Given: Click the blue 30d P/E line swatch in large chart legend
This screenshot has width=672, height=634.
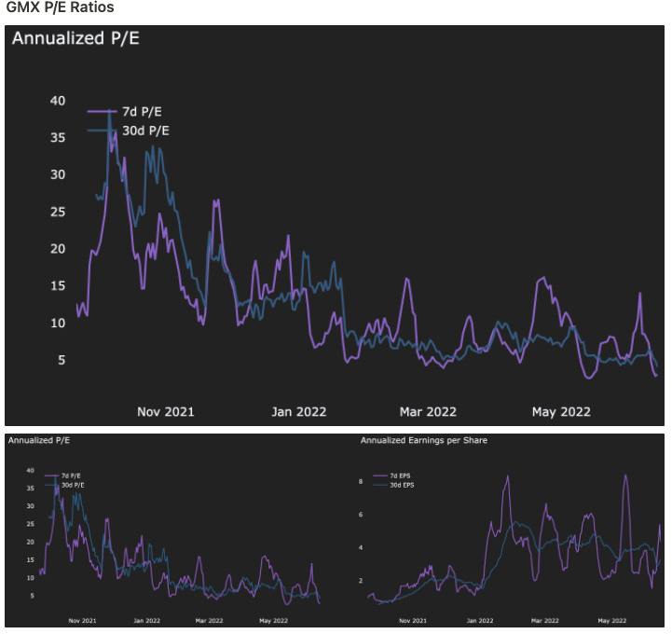Looking at the screenshot, I should pos(102,131).
